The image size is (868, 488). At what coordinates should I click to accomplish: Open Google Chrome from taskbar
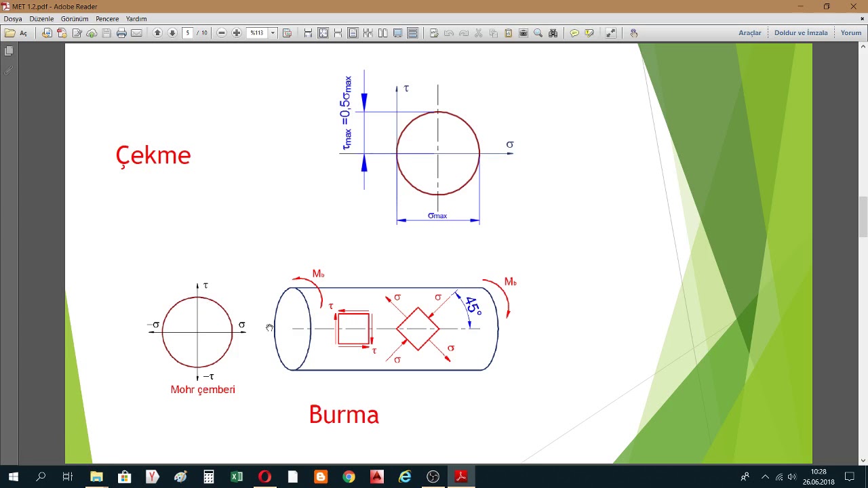click(349, 477)
